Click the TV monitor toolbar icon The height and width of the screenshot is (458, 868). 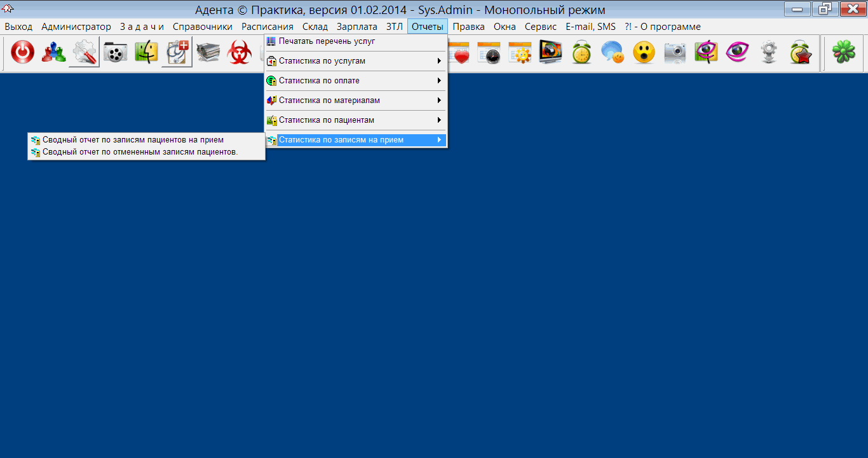(550, 53)
